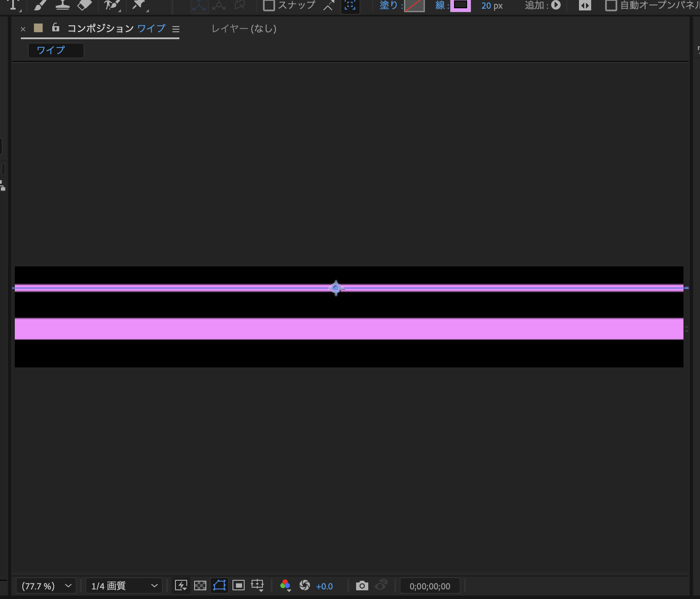Open the stroke color swatch
Image resolution: width=700 pixels, height=599 pixels.
pyautogui.click(x=461, y=6)
